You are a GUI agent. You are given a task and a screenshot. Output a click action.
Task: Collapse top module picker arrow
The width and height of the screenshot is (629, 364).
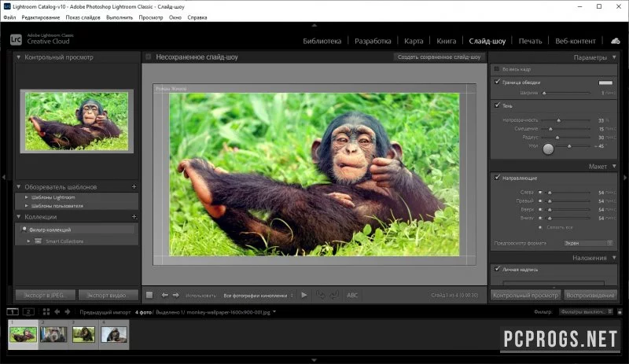click(x=314, y=25)
